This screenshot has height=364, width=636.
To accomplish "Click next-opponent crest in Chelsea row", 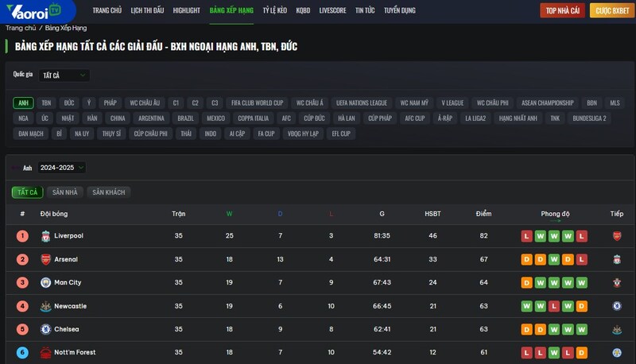I will tap(617, 329).
